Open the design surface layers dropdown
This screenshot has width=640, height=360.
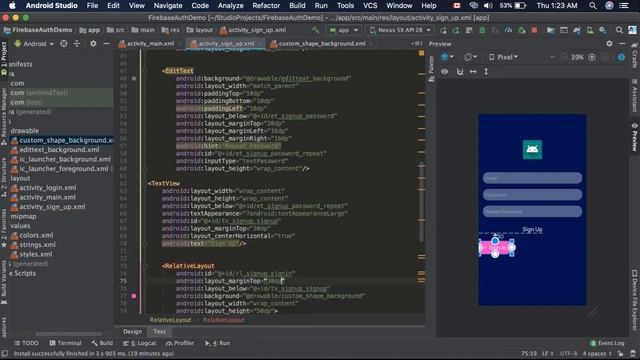tap(447, 57)
